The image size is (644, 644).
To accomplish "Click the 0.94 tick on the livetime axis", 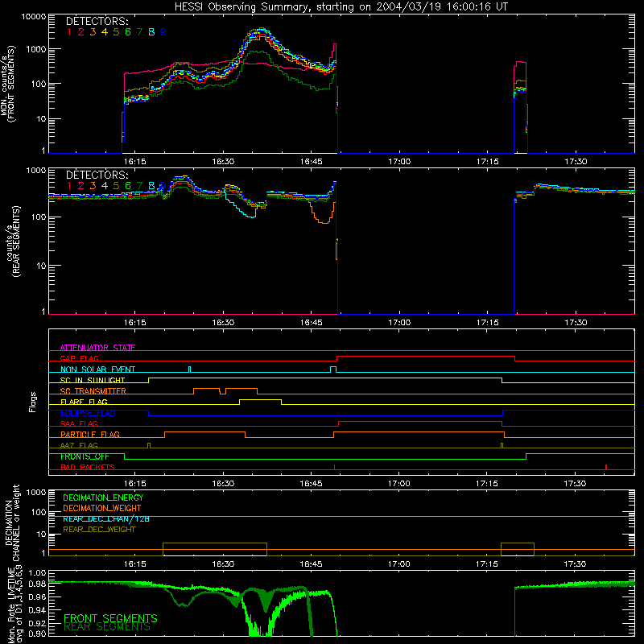I will coord(37,610).
